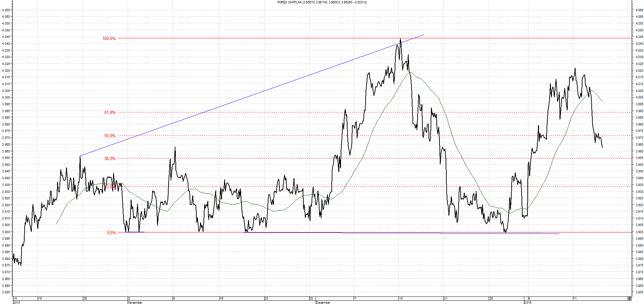Click 4.020 on the right price axis

(639, 71)
